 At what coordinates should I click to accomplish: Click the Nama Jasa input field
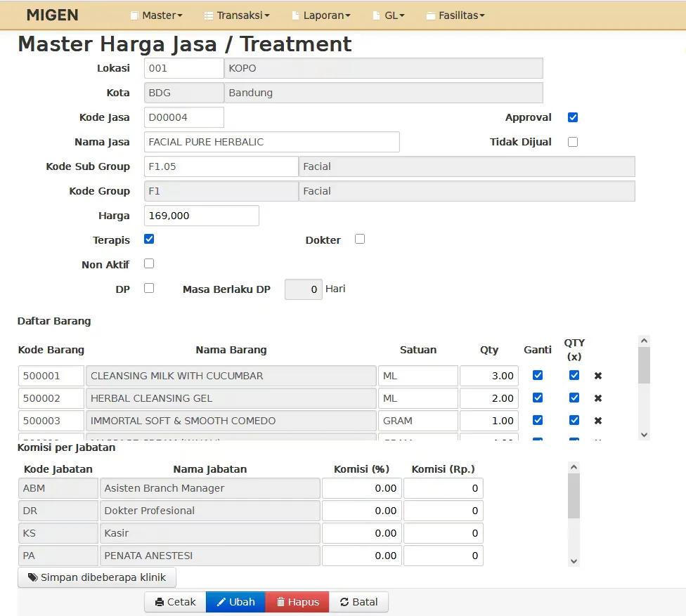coord(272,142)
